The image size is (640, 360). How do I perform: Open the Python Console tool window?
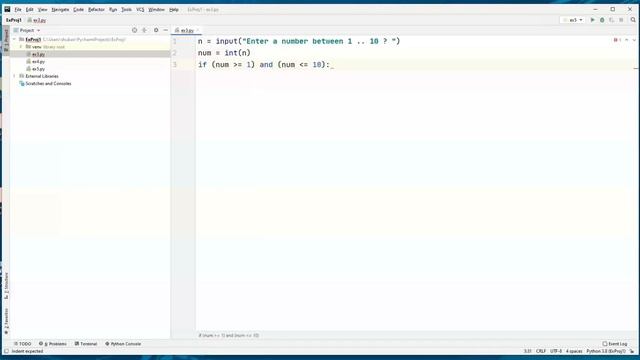coord(123,344)
